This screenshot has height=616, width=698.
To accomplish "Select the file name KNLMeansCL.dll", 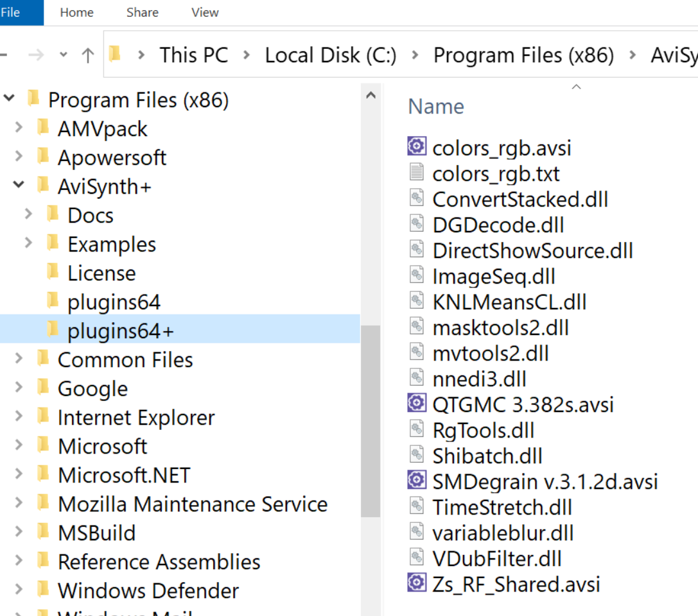I will 510,302.
